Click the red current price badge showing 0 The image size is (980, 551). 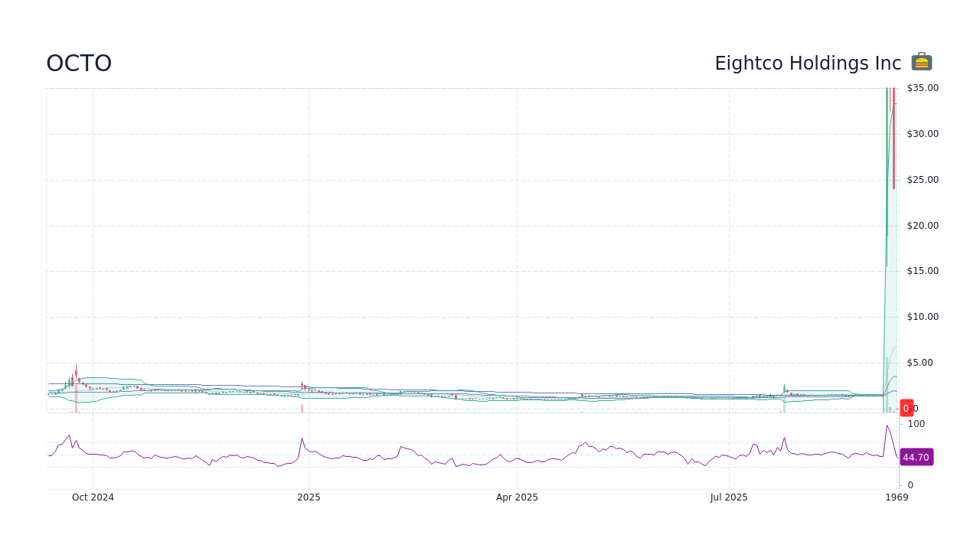click(x=906, y=408)
